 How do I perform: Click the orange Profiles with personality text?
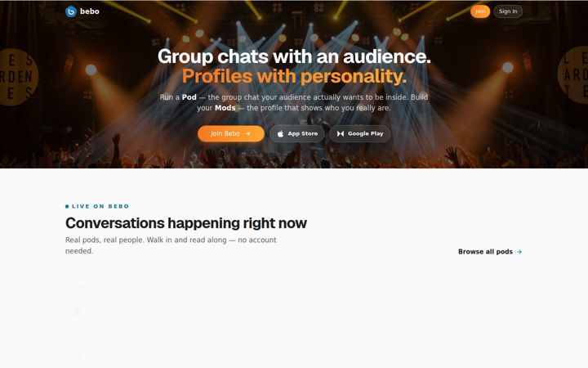coord(294,76)
